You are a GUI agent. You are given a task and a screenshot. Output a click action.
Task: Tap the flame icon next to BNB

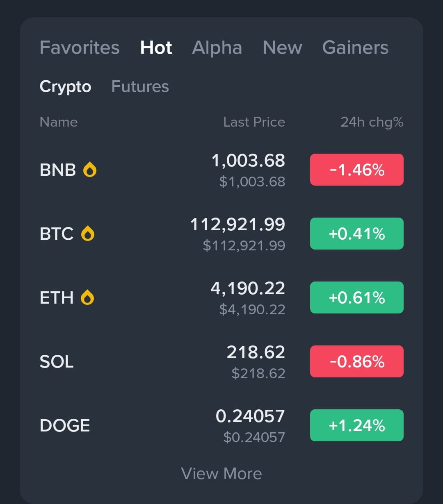[90, 169]
